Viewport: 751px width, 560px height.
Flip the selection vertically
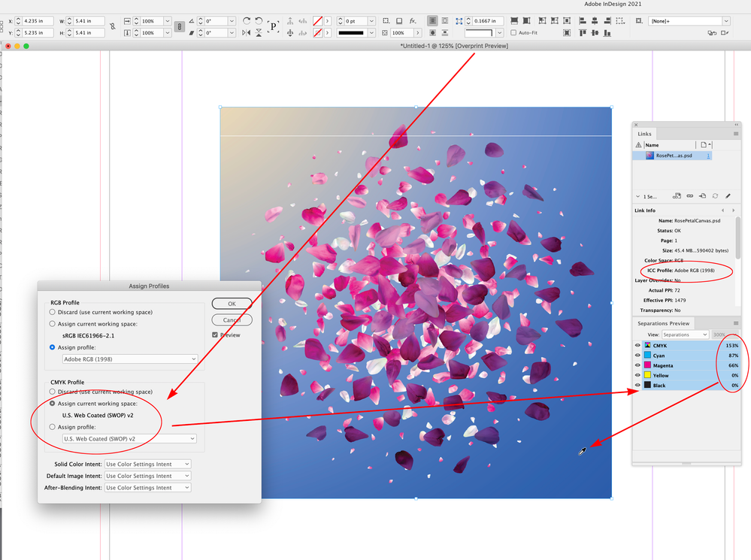(259, 32)
